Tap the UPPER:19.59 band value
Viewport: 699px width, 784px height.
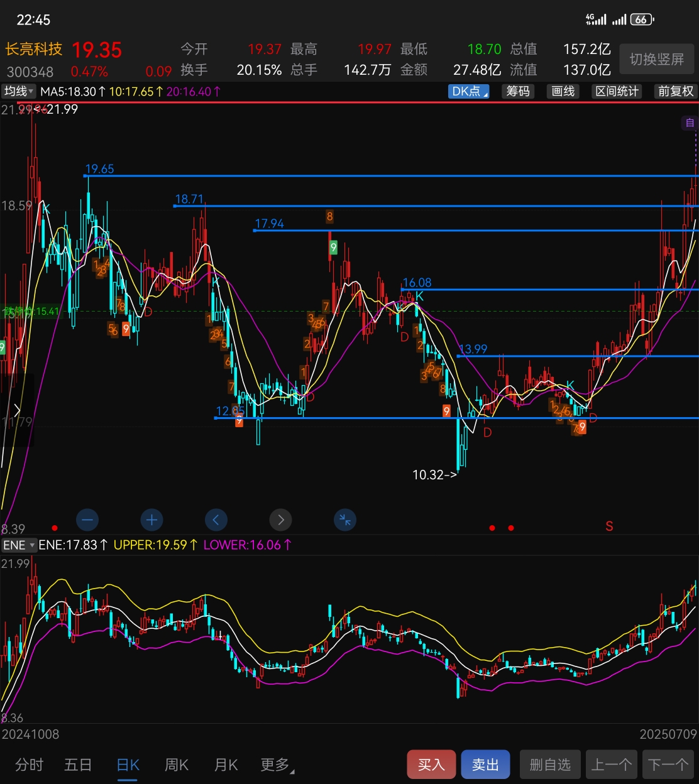click(x=155, y=545)
